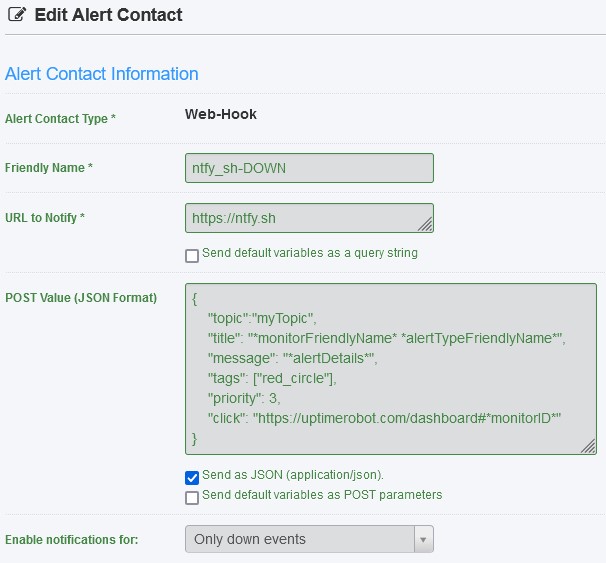
Task: Click into the https://ntfy.sh URL field
Action: 300,218
